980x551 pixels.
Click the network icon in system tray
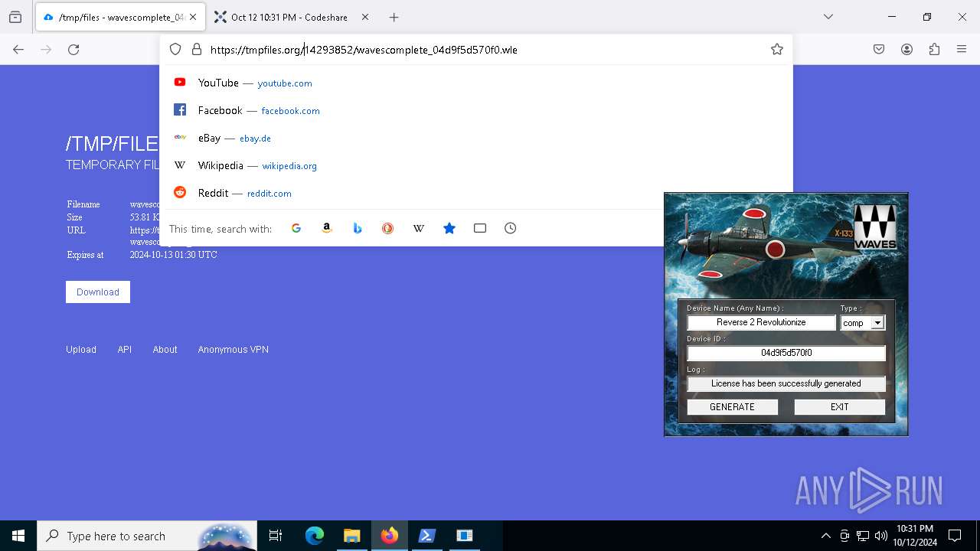pyautogui.click(x=863, y=536)
